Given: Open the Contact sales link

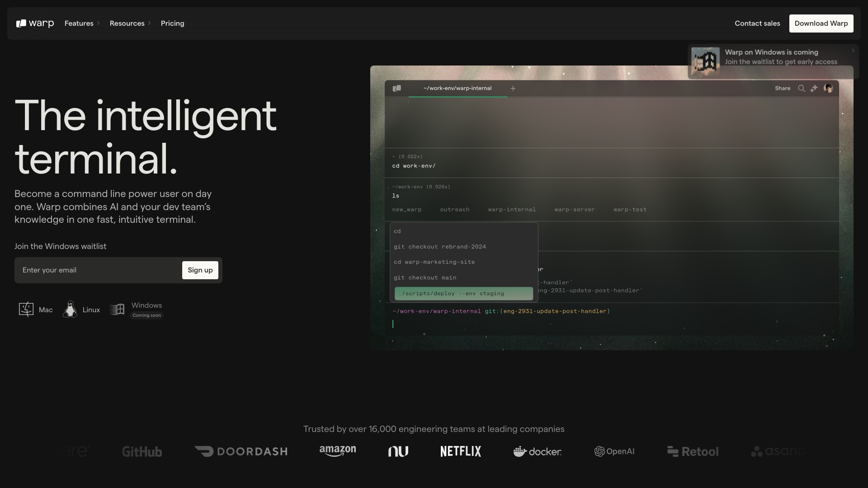Looking at the screenshot, I should tap(757, 23).
